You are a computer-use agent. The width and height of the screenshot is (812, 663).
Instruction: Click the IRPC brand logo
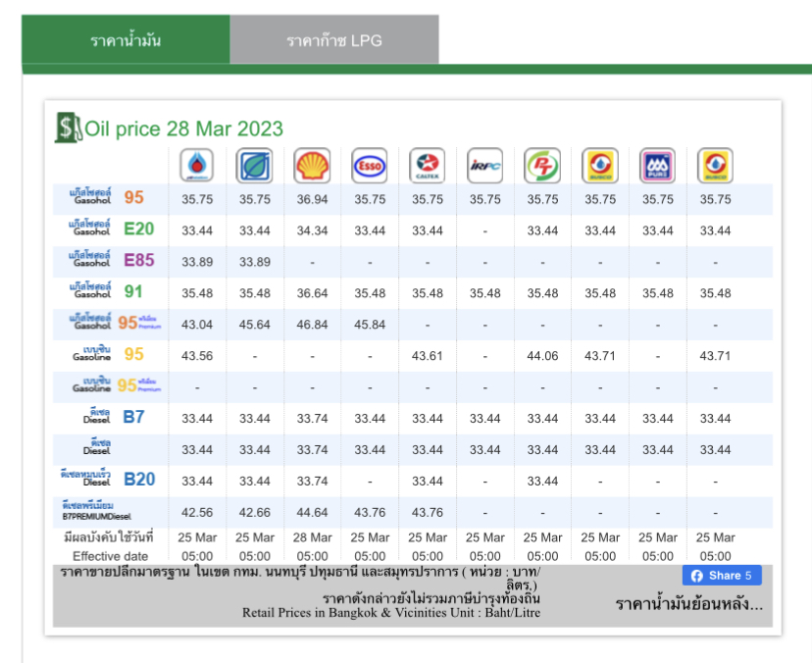tap(484, 165)
